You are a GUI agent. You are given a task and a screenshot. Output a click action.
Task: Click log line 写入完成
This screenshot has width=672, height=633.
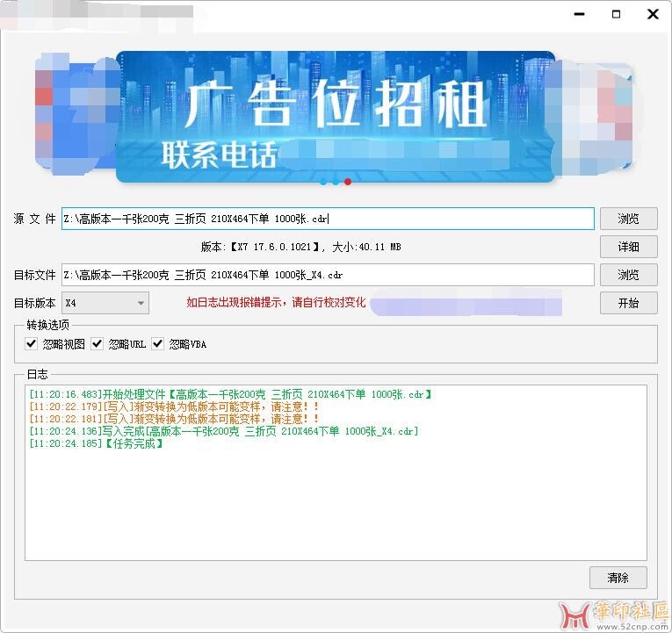click(x=224, y=431)
